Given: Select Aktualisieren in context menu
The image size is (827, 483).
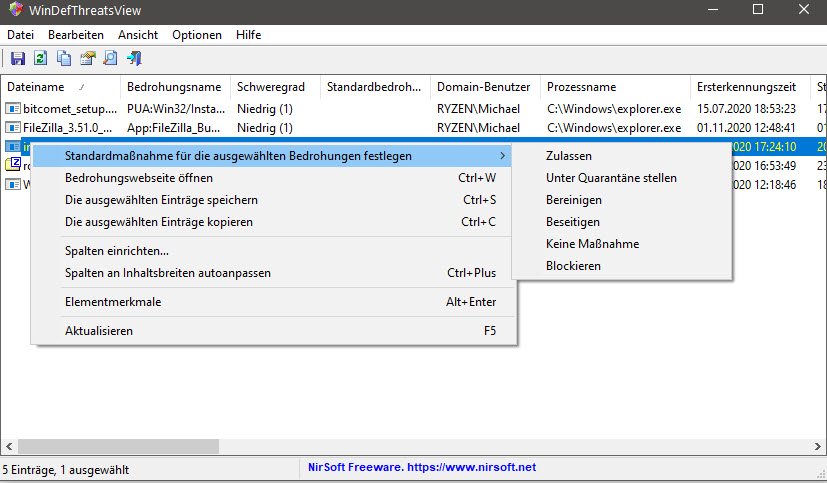Looking at the screenshot, I should click(274, 331).
